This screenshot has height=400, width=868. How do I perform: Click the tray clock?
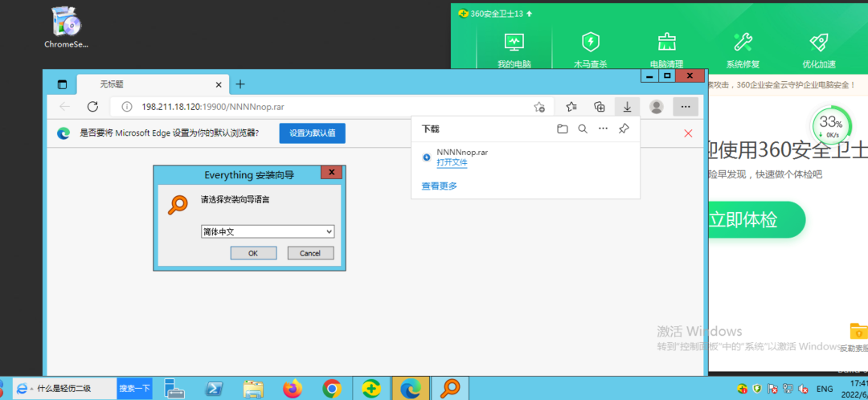coord(856,389)
